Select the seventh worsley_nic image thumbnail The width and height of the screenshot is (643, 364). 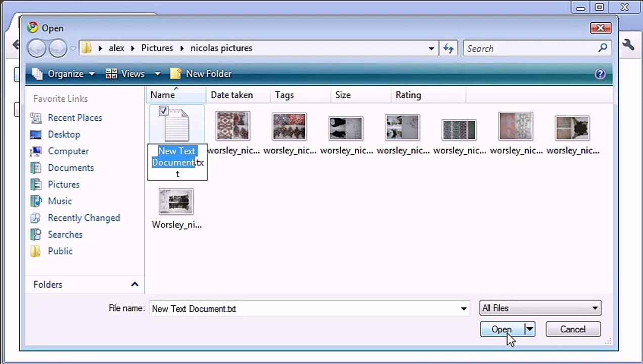click(572, 128)
